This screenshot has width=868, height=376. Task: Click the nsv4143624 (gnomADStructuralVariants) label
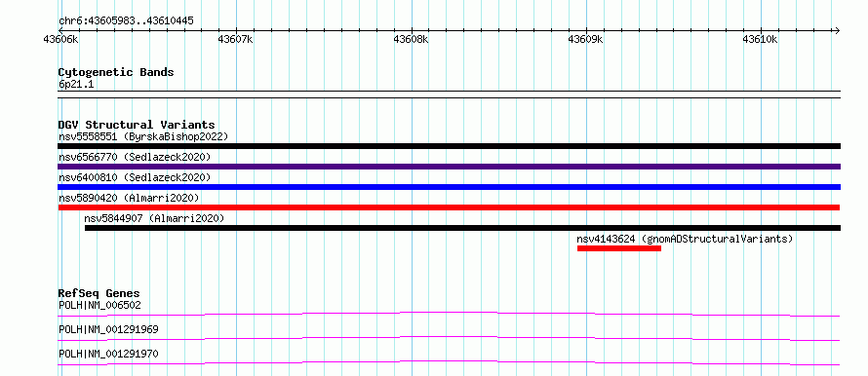click(685, 239)
